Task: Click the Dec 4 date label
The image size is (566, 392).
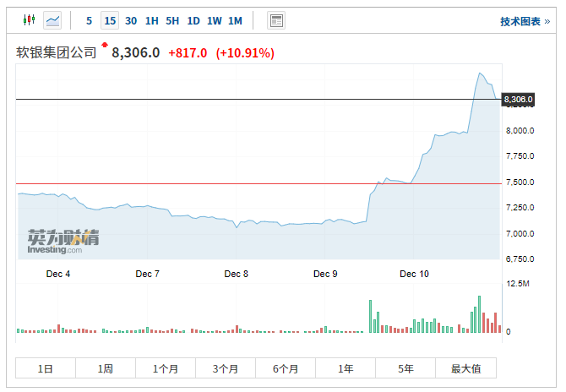Action: coord(58,274)
